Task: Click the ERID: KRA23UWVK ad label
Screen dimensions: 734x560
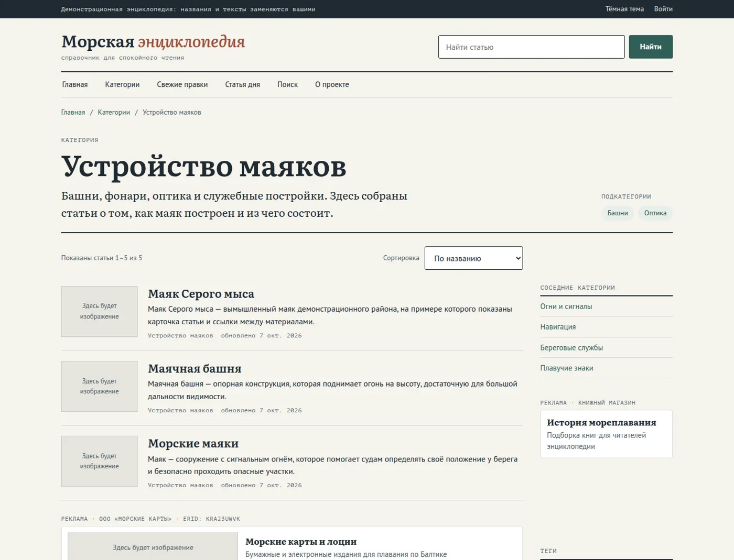Action: point(211,519)
